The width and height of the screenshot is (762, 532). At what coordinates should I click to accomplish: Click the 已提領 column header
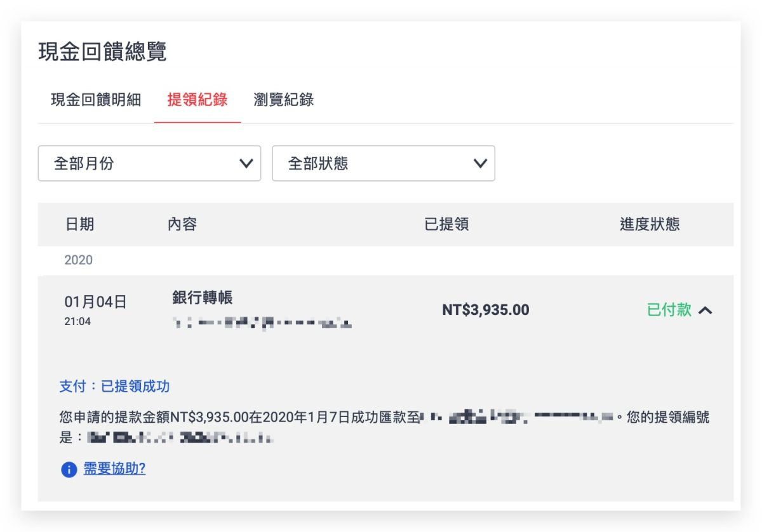tap(446, 224)
